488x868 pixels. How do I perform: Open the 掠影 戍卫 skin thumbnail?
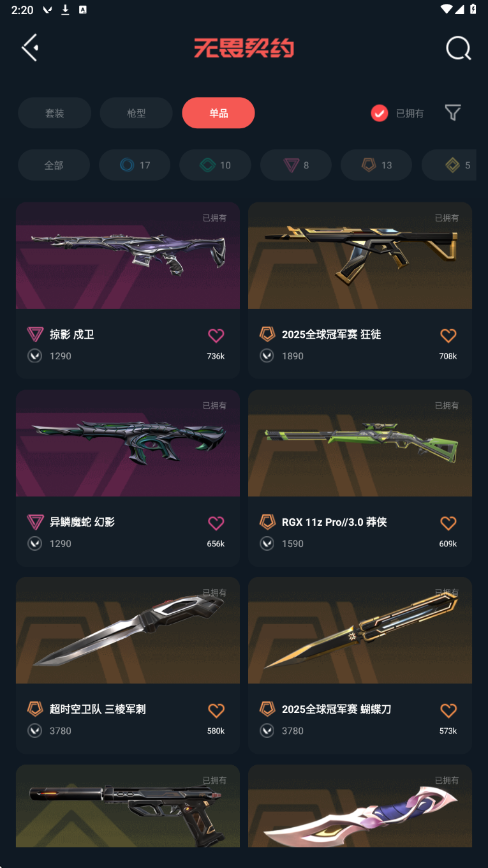coord(128,255)
